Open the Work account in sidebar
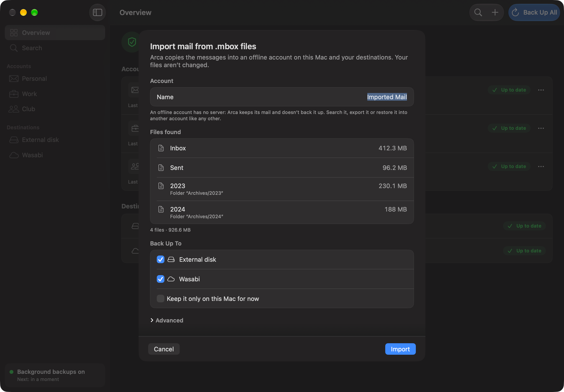The height and width of the screenshot is (392, 564). coord(55,94)
